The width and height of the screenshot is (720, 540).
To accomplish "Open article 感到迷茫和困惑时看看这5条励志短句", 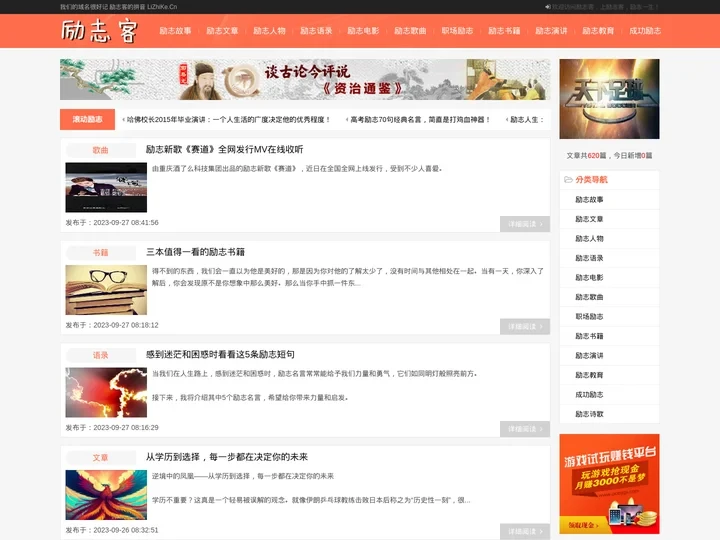I will (x=220, y=354).
